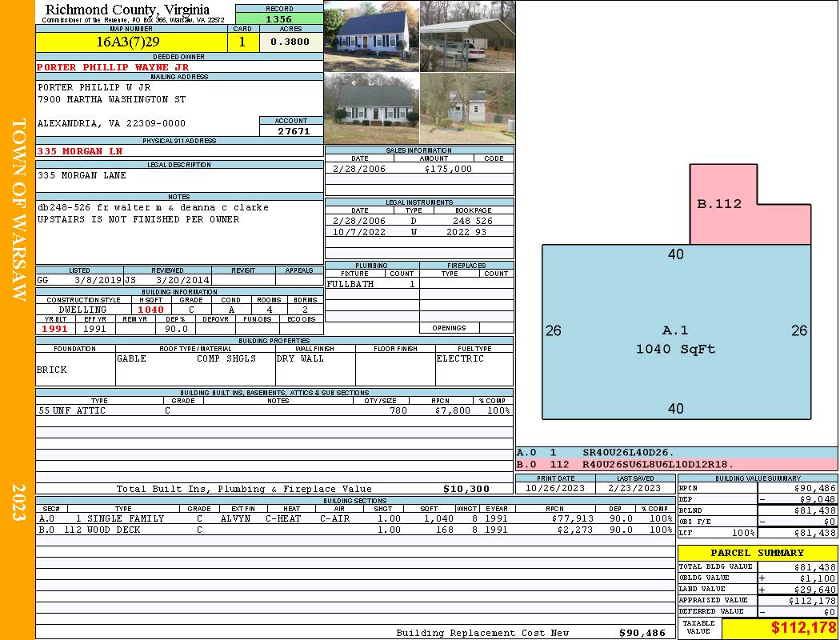Select B.0 112 WOOD DECK section row
This screenshot has height=640, width=840.
tap(356, 530)
